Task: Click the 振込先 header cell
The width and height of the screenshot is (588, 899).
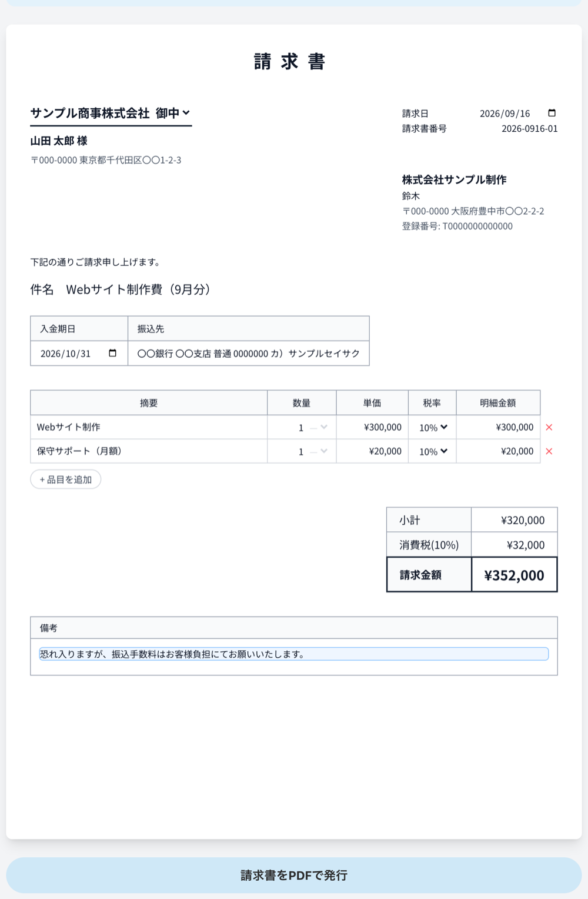Action: click(x=249, y=329)
